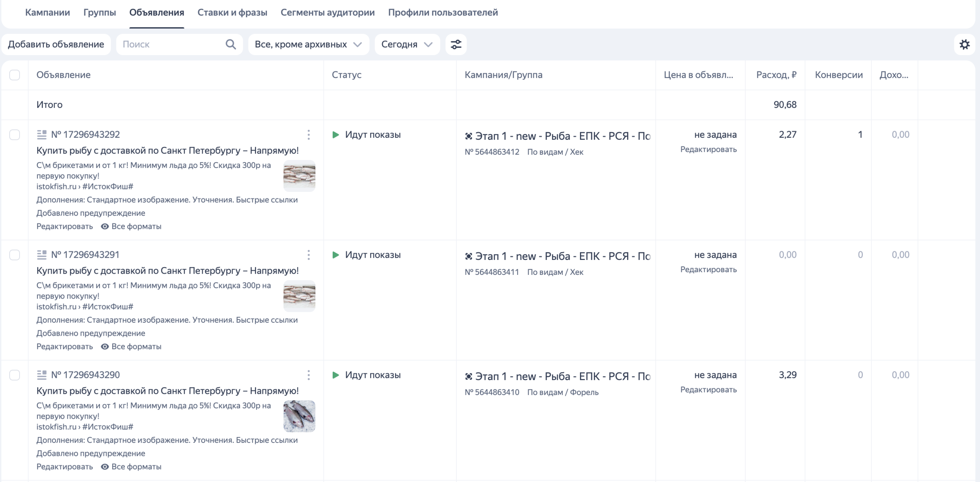The height and width of the screenshot is (482, 980).
Task: Open table settings gear icon
Action: click(x=964, y=44)
